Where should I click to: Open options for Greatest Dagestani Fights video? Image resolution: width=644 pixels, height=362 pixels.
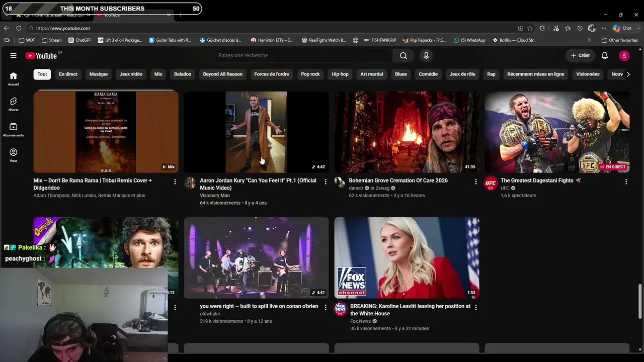tap(626, 182)
